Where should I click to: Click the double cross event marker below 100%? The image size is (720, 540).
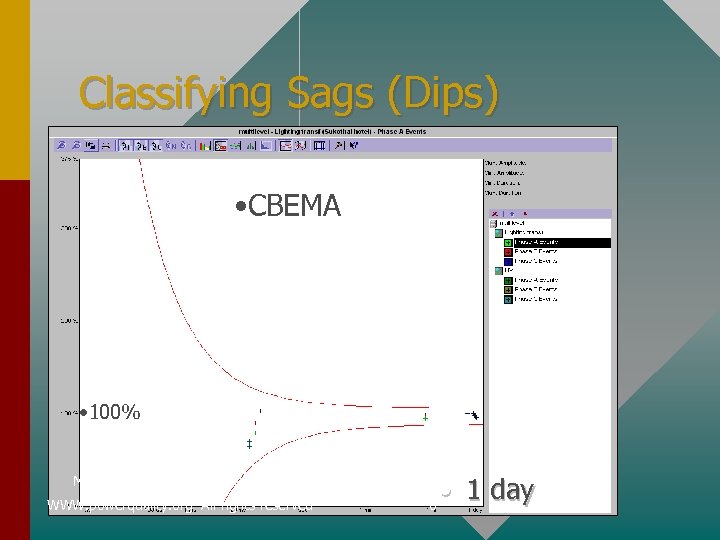[x=249, y=444]
